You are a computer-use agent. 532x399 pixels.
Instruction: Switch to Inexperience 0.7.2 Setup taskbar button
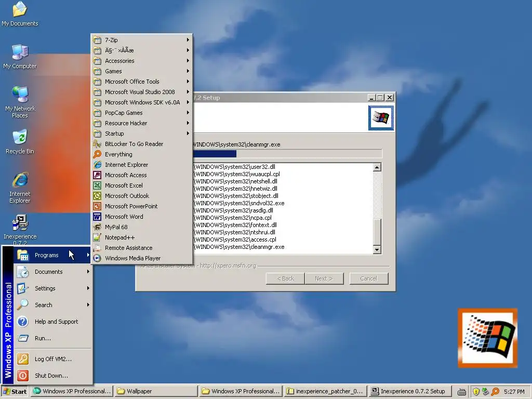[410, 392]
